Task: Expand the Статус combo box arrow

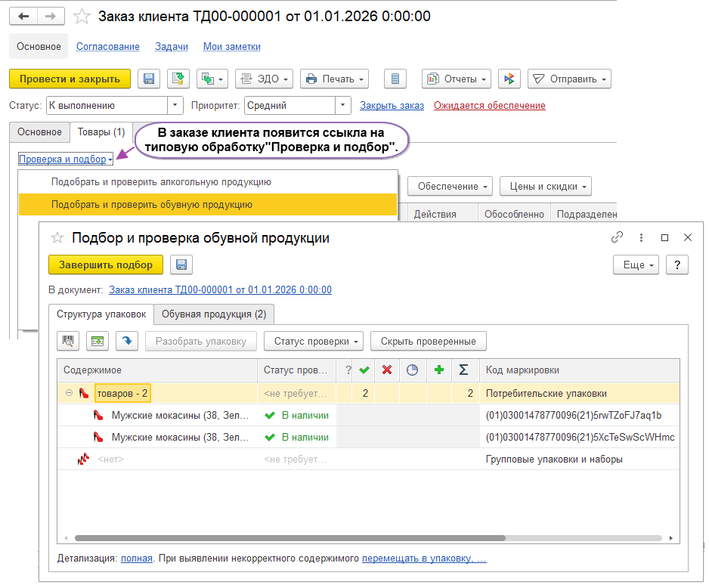Action: tap(175, 105)
